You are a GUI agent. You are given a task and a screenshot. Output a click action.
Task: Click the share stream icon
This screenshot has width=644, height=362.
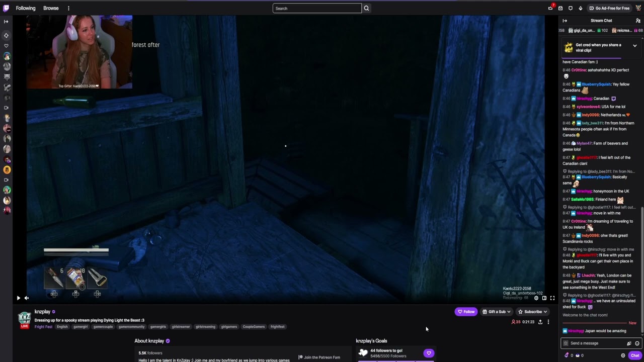540,322
